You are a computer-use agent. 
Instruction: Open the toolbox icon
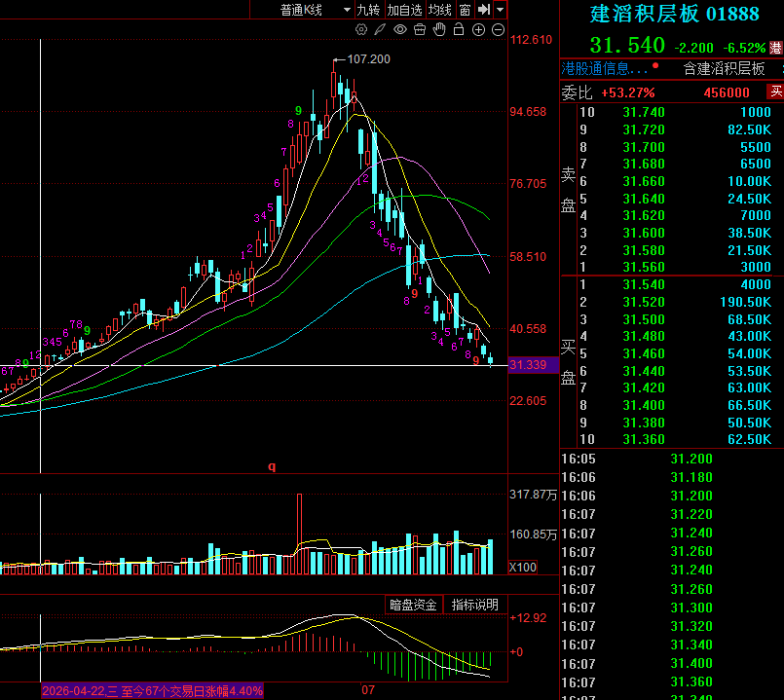pos(420,29)
